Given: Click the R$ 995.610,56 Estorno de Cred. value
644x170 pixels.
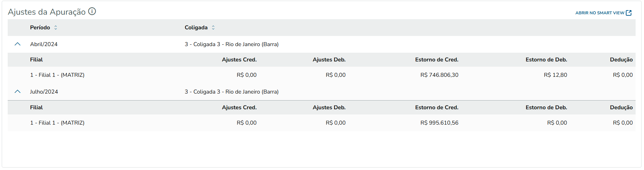Looking at the screenshot, I should tap(439, 123).
